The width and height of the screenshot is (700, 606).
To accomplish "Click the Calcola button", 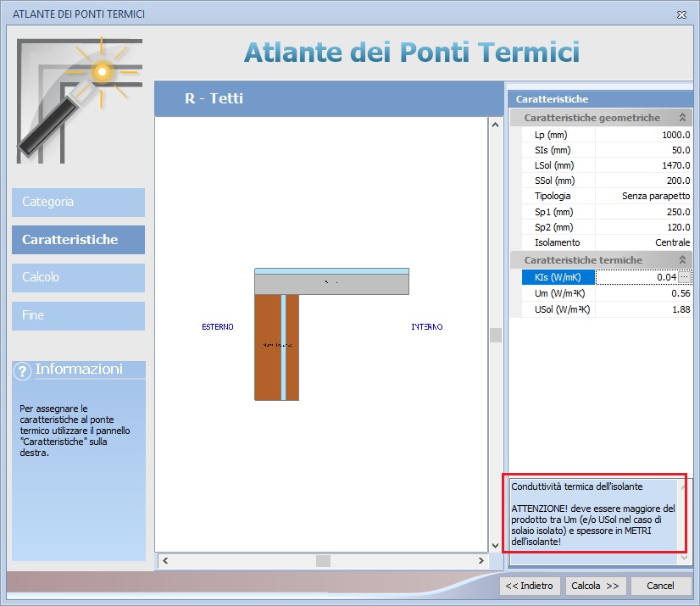I will point(595,586).
